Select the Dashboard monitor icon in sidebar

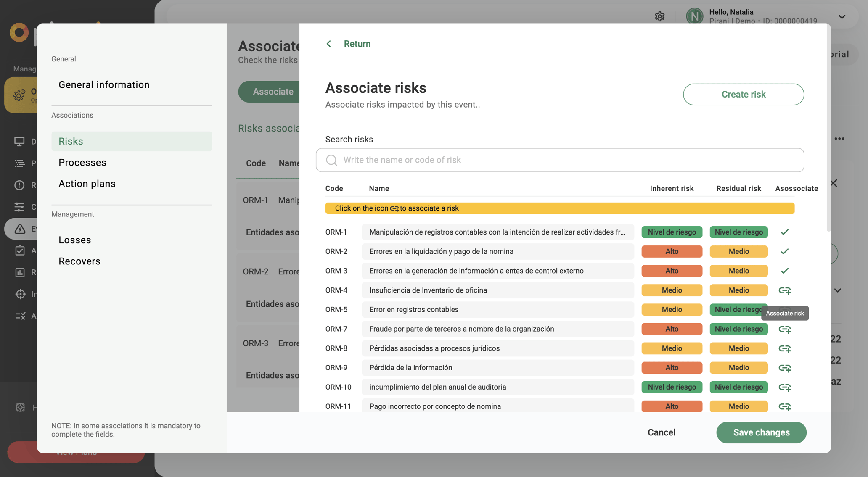click(x=20, y=142)
